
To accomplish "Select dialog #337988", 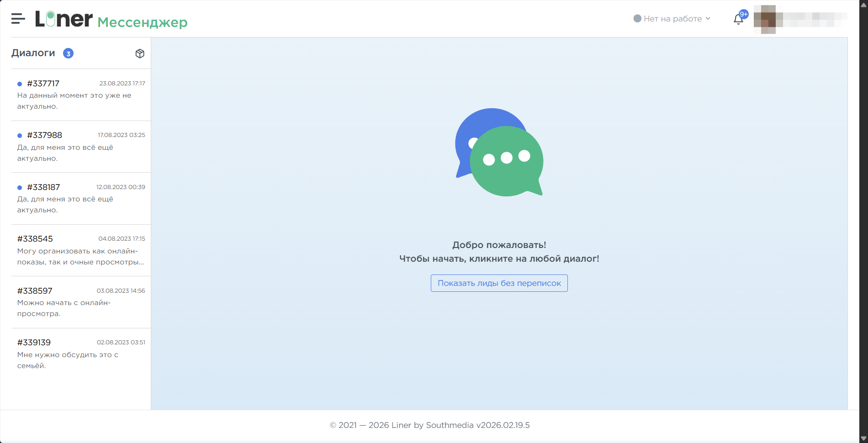I will (81, 147).
